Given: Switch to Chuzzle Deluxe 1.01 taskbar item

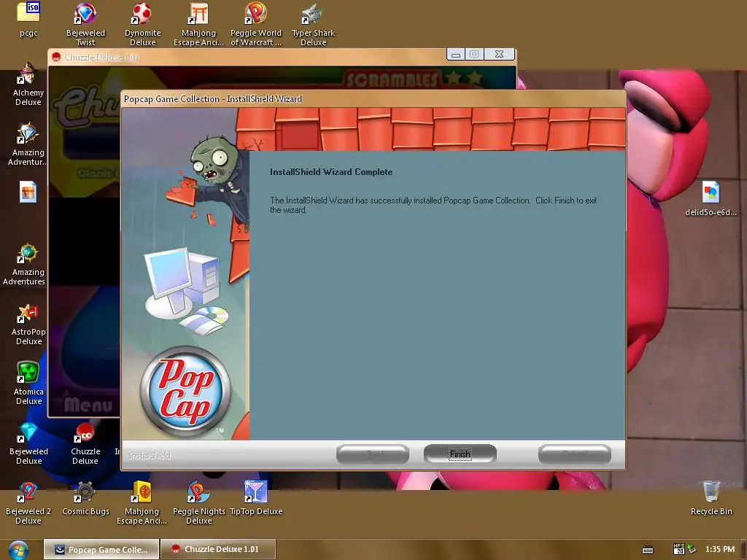Looking at the screenshot, I should pyautogui.click(x=217, y=550).
